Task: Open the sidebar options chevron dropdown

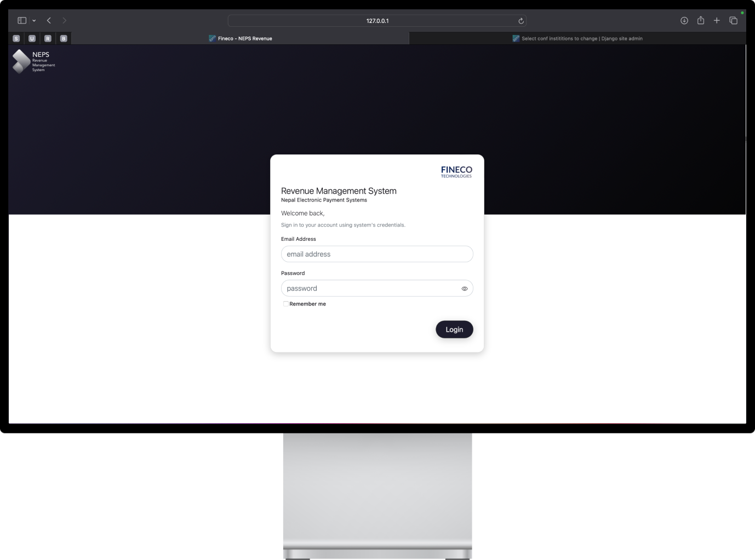Action: click(33, 20)
